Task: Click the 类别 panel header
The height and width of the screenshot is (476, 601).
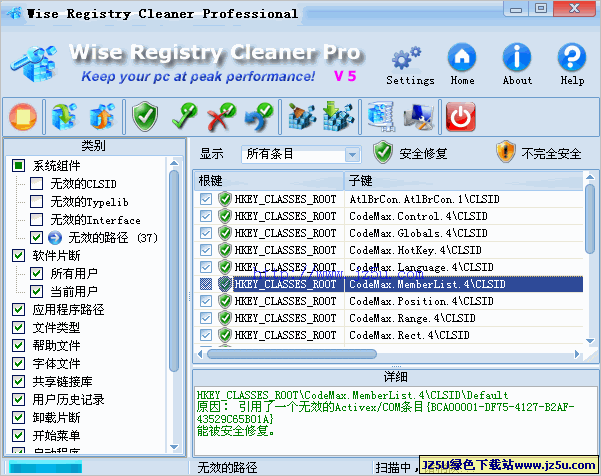Action: click(94, 146)
